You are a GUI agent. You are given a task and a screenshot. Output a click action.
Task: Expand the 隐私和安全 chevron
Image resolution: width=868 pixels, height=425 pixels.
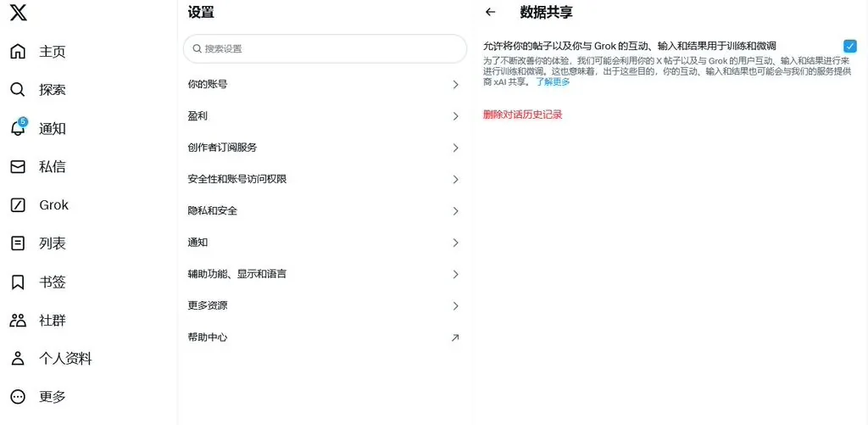pyautogui.click(x=455, y=211)
